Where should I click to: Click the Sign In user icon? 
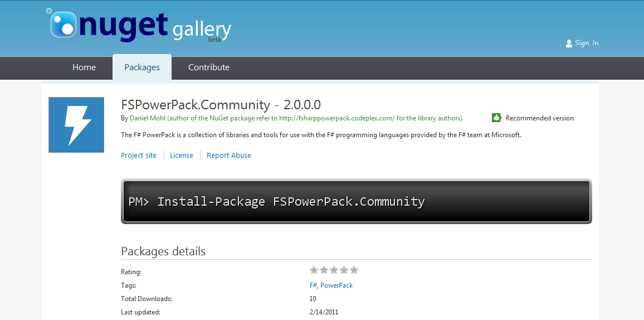(569, 43)
